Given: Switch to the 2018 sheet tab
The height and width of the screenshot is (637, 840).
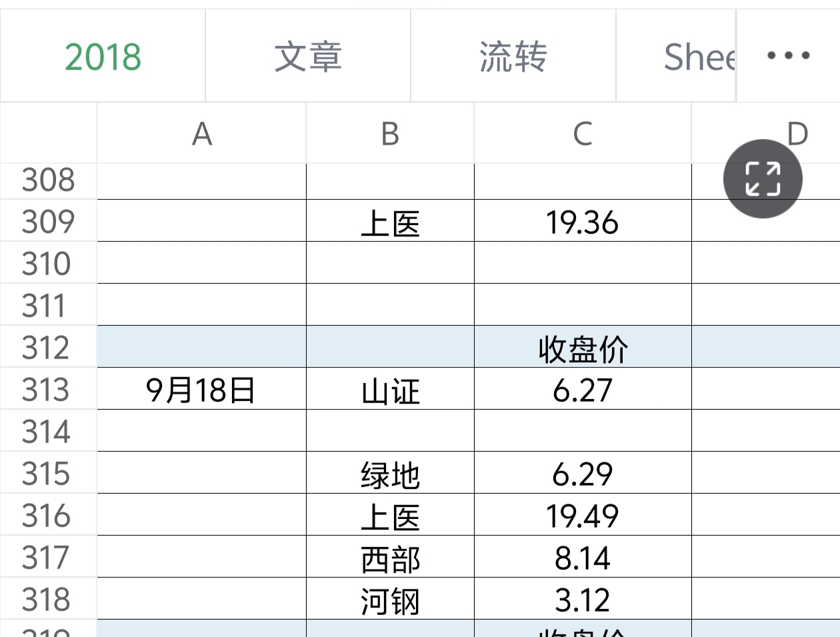Looking at the screenshot, I should pyautogui.click(x=103, y=56).
